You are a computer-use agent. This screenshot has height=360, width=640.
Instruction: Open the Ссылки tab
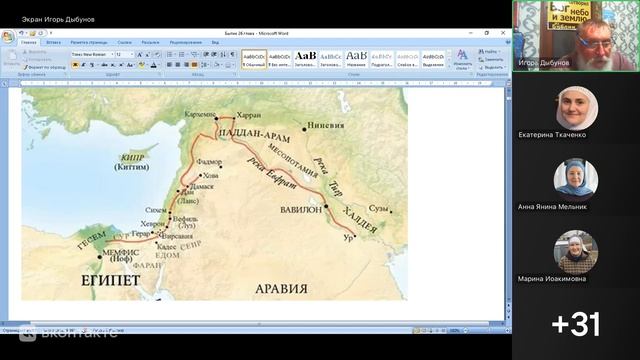coord(124,42)
